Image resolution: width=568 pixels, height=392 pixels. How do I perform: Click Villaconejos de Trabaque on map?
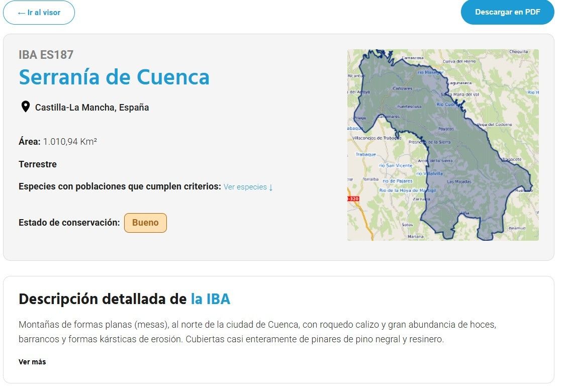[376, 138]
